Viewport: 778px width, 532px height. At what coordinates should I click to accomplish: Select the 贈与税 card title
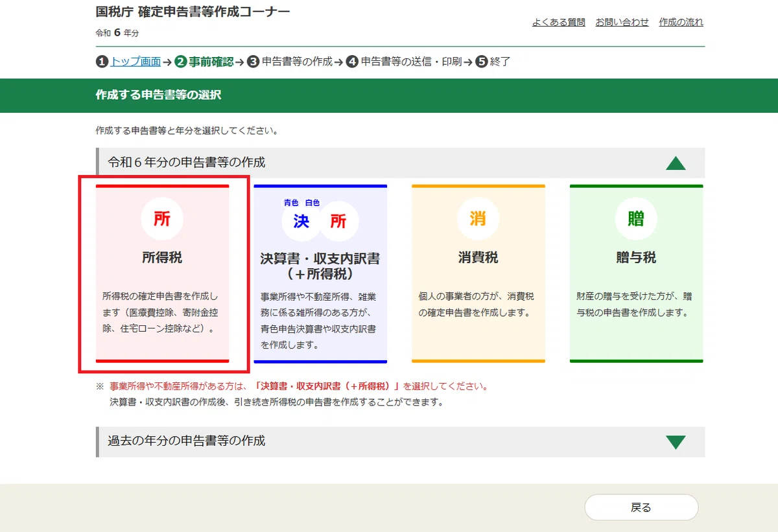point(636,257)
